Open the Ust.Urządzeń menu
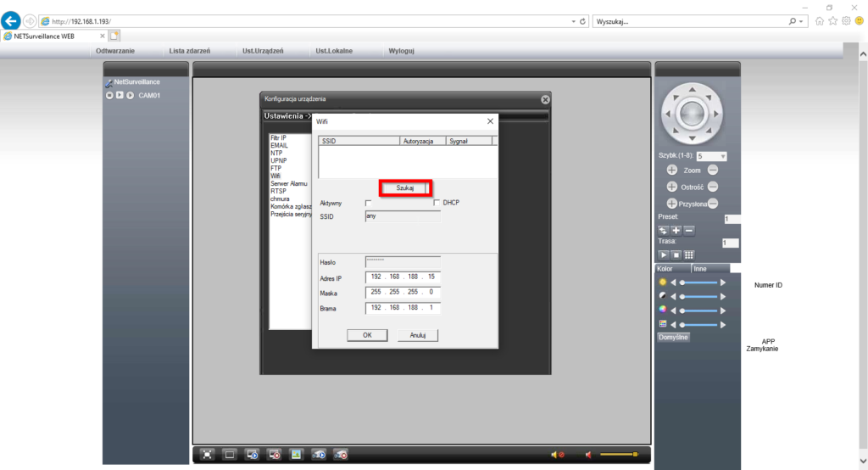This screenshot has width=868, height=470. point(263,51)
